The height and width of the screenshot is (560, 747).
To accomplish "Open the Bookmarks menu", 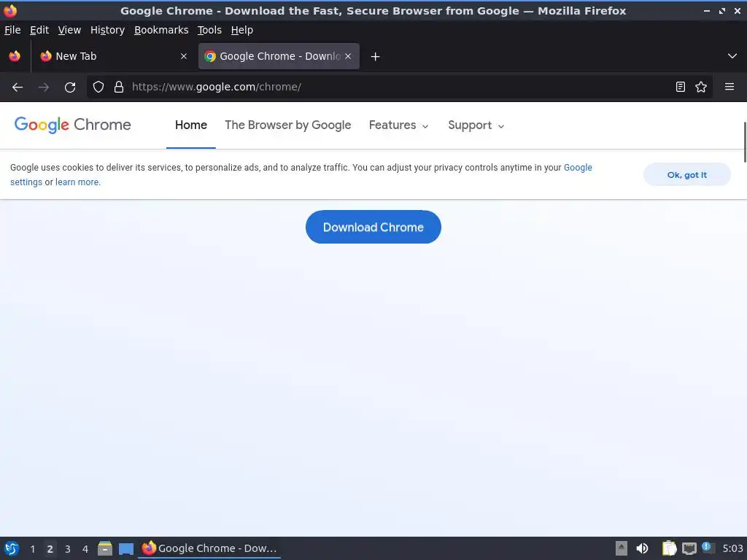I will click(x=161, y=30).
